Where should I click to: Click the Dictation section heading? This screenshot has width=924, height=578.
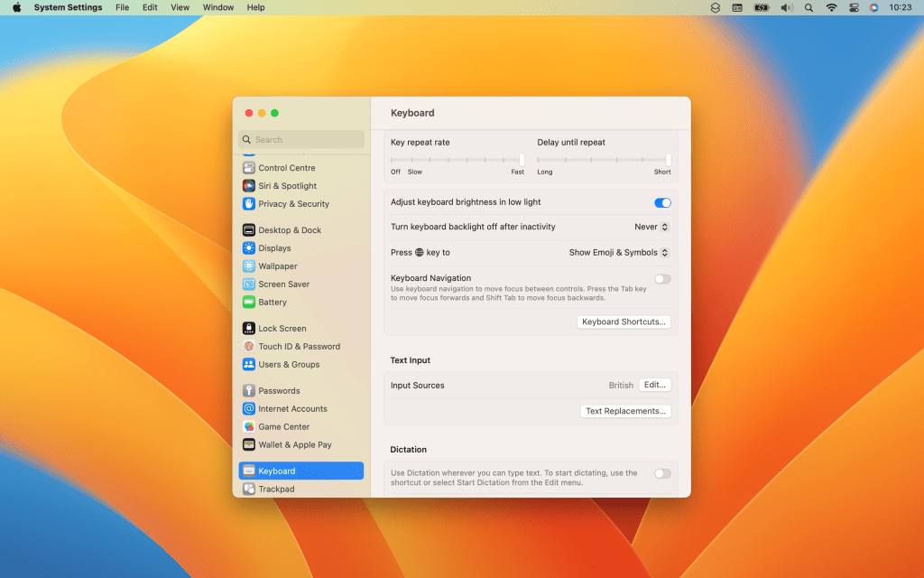tap(409, 450)
